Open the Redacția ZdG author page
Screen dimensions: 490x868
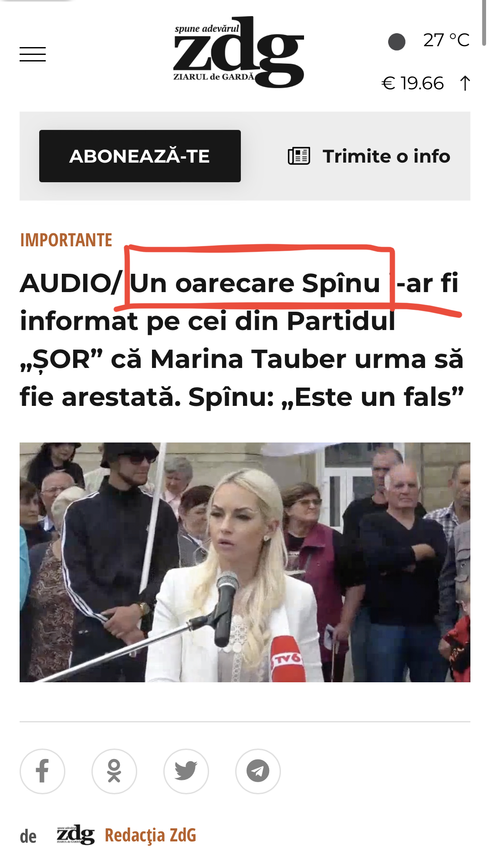click(150, 835)
